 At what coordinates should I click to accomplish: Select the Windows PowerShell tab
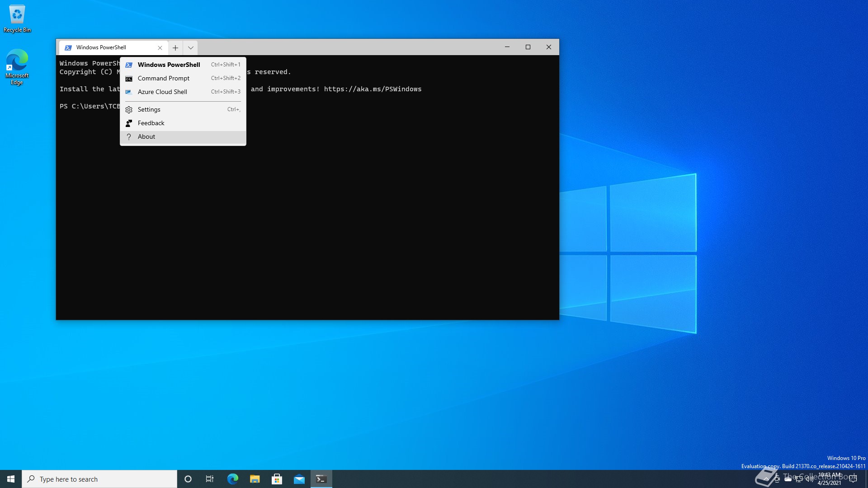(x=113, y=47)
